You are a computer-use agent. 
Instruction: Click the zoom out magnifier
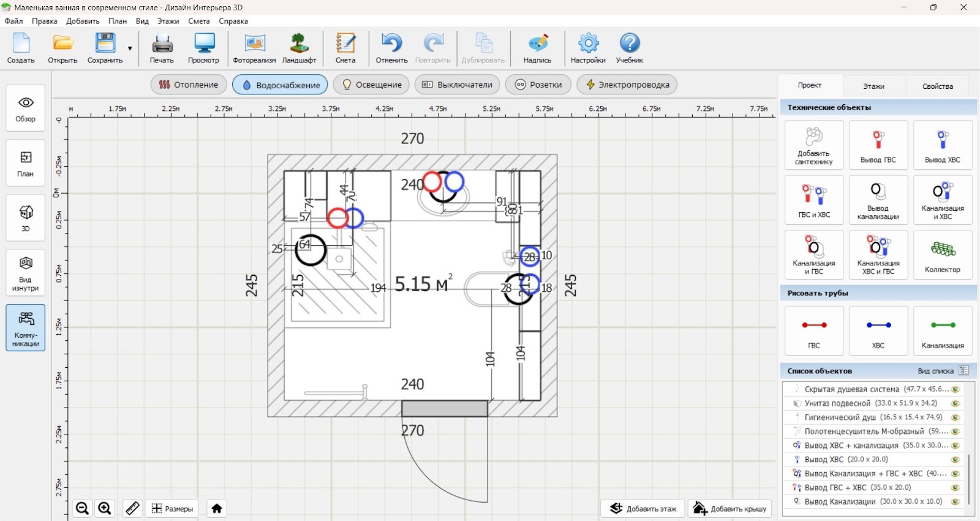pyautogui.click(x=82, y=508)
